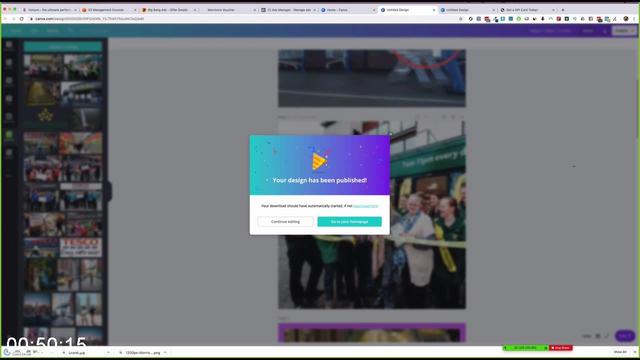The width and height of the screenshot is (640, 360).
Task: Click the highlighted green Uploads sidebar icon
Action: (9, 135)
